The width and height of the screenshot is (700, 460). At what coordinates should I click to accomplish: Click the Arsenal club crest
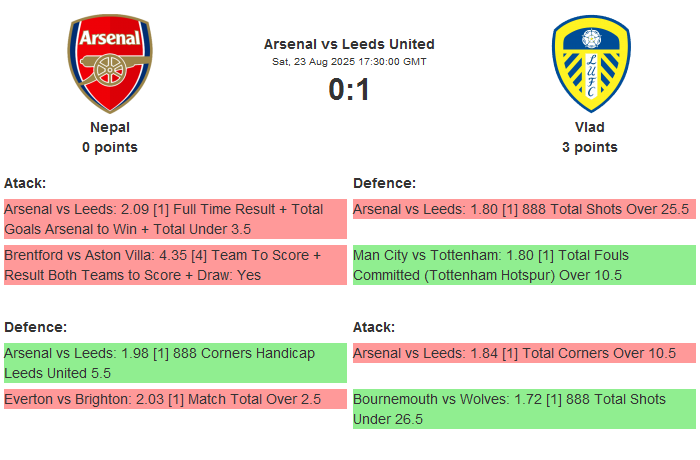(x=110, y=63)
